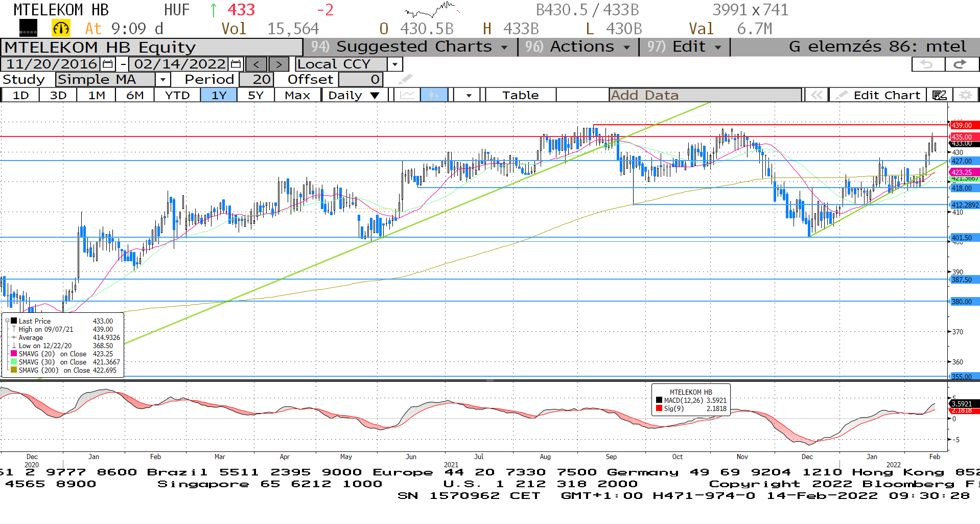Select the 1D range tab

pyautogui.click(x=20, y=95)
